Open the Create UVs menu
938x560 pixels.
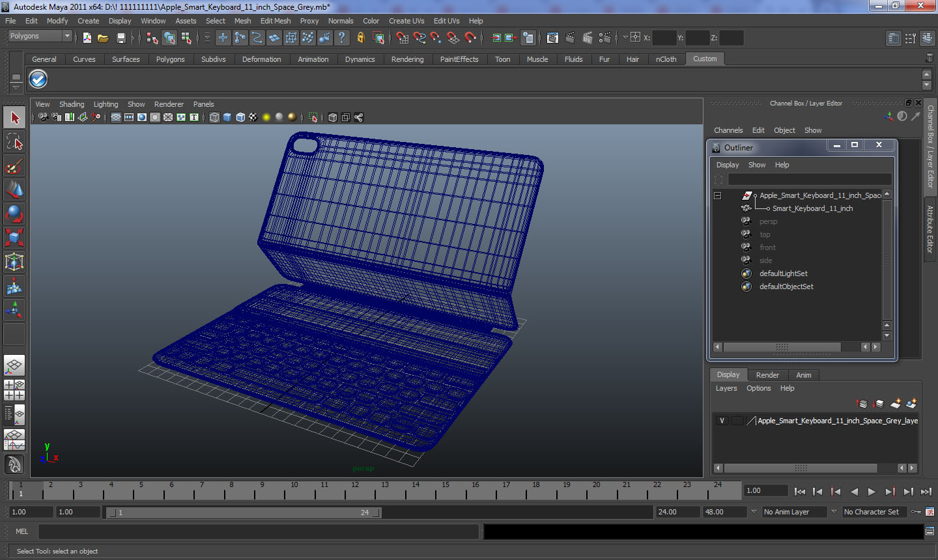point(406,21)
